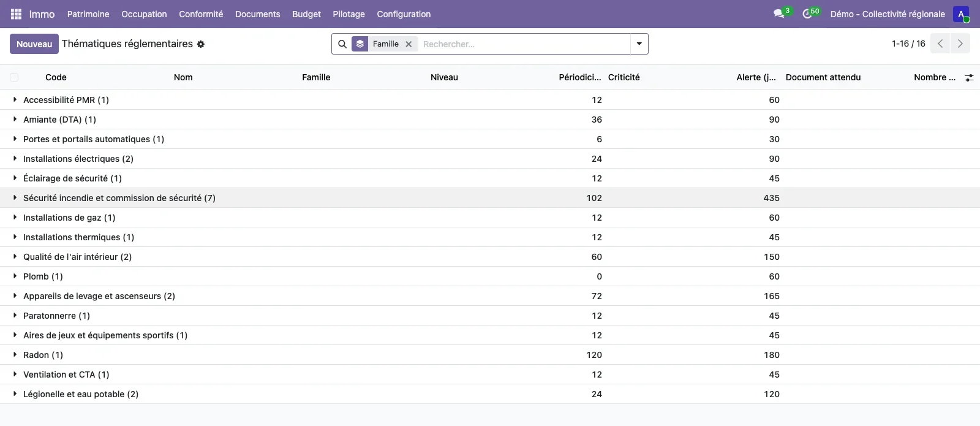Click the 1-16 / 16 pager counter
This screenshot has height=426, width=980.
[908, 44]
